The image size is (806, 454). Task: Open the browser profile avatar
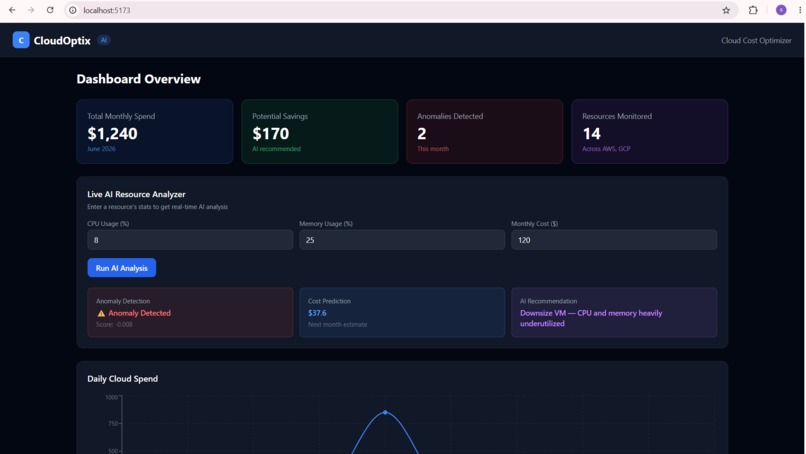[x=781, y=10]
